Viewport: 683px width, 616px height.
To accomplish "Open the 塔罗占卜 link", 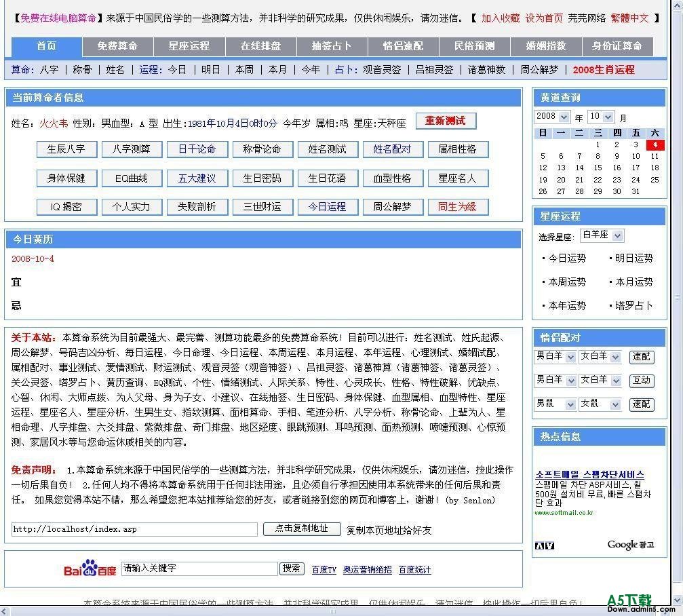I will click(633, 306).
